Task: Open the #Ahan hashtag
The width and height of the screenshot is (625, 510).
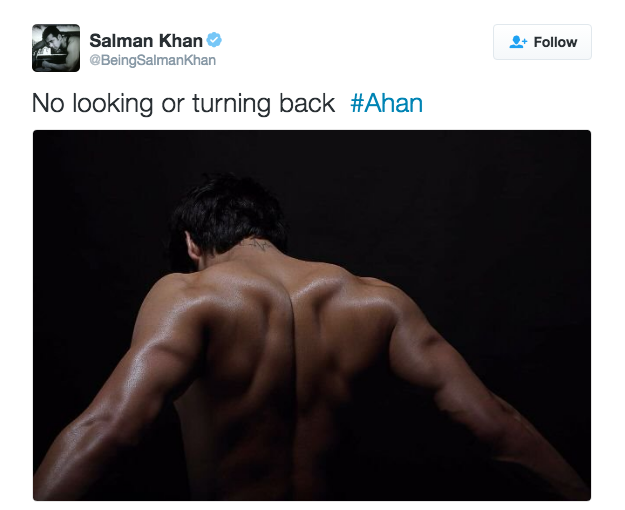Action: 386,103
